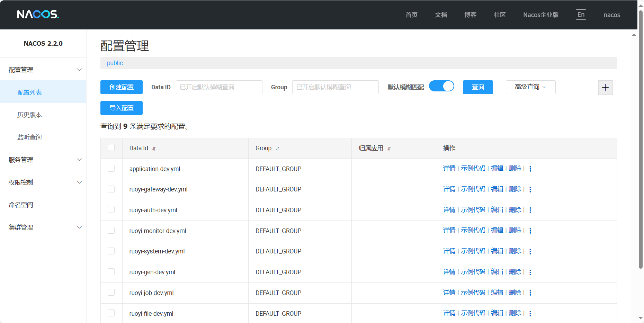Check the ruoyi-job-dev.yml row
Image resolution: width=644 pixels, height=323 pixels.
coord(111,292)
